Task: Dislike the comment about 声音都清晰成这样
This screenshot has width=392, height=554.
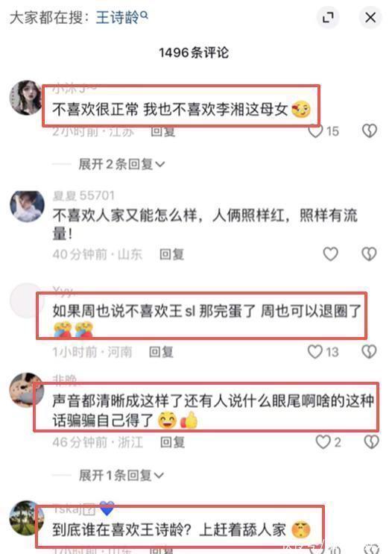Action: tap(371, 441)
